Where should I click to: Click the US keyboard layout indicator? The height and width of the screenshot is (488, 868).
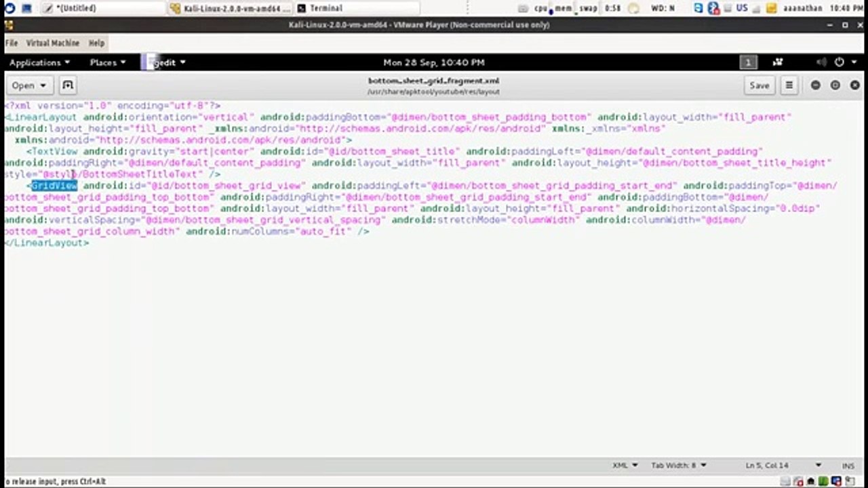tap(742, 8)
